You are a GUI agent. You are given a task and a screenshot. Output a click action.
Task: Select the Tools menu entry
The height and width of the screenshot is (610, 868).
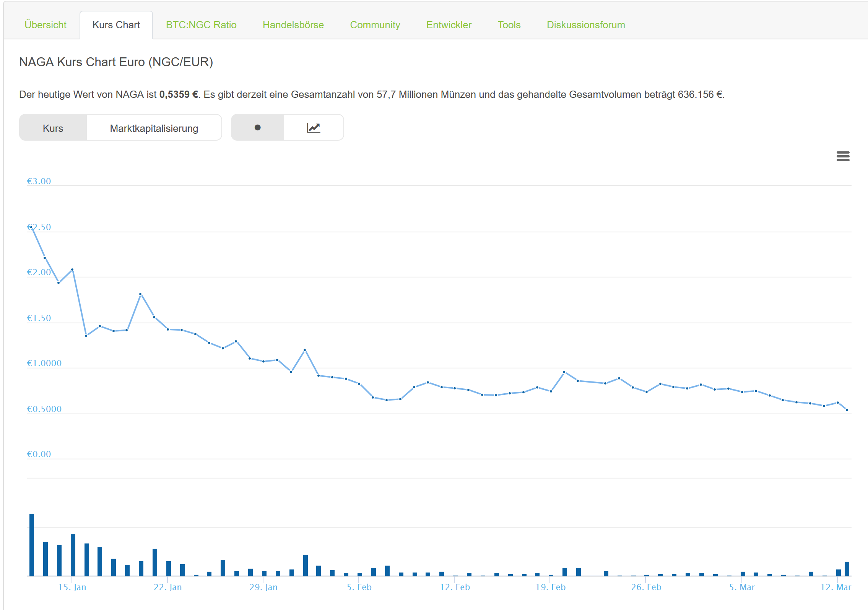509,24
